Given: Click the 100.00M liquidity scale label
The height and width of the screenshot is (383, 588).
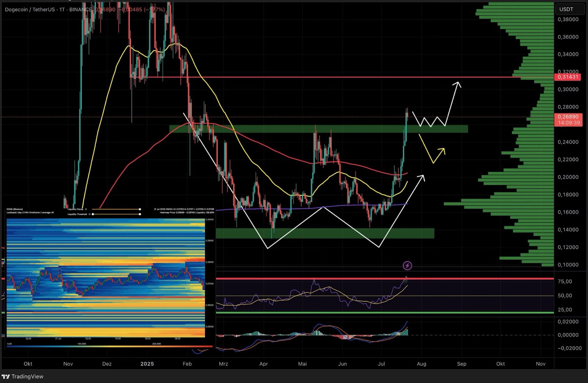Looking at the screenshot, I should 81,344.
